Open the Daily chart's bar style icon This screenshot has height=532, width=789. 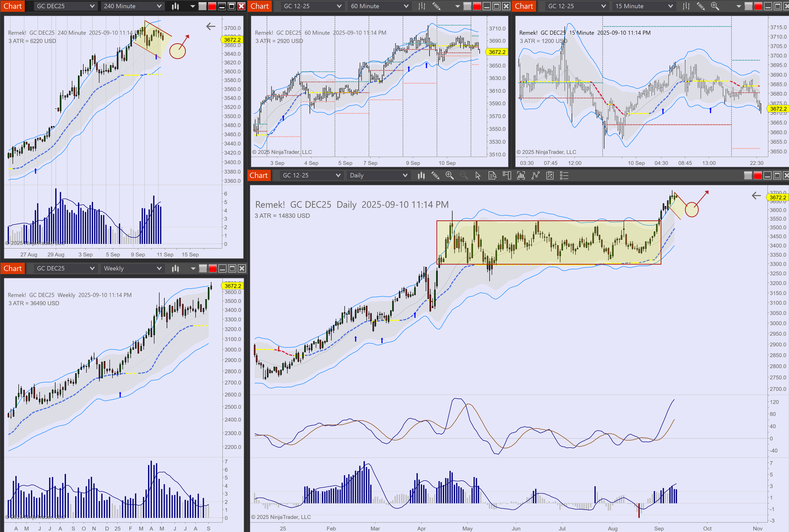click(x=421, y=175)
